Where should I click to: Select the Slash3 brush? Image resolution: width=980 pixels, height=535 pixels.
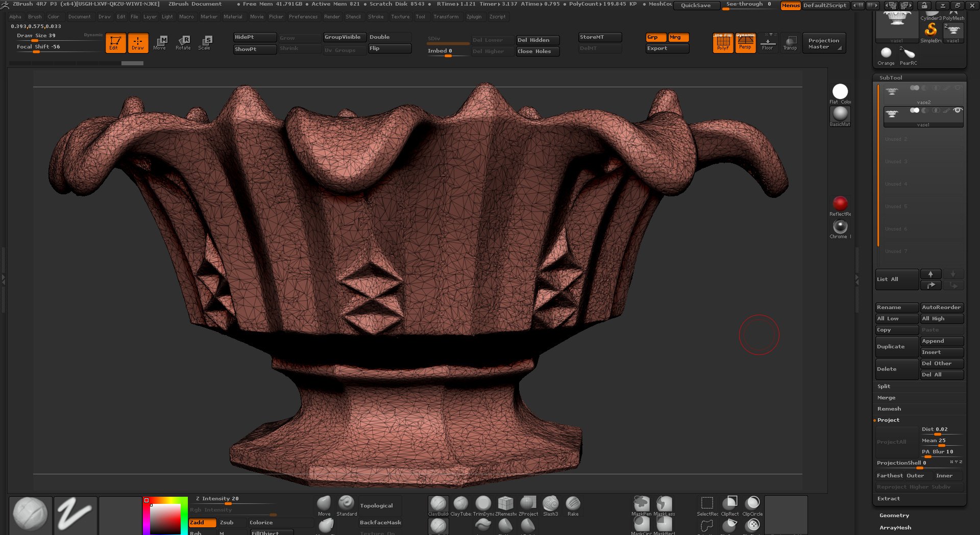550,504
